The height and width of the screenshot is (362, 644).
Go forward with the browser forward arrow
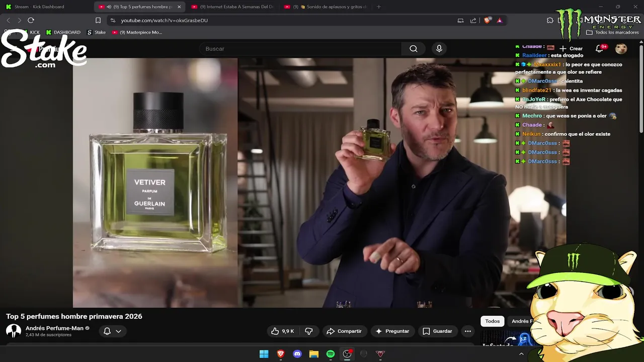20,20
